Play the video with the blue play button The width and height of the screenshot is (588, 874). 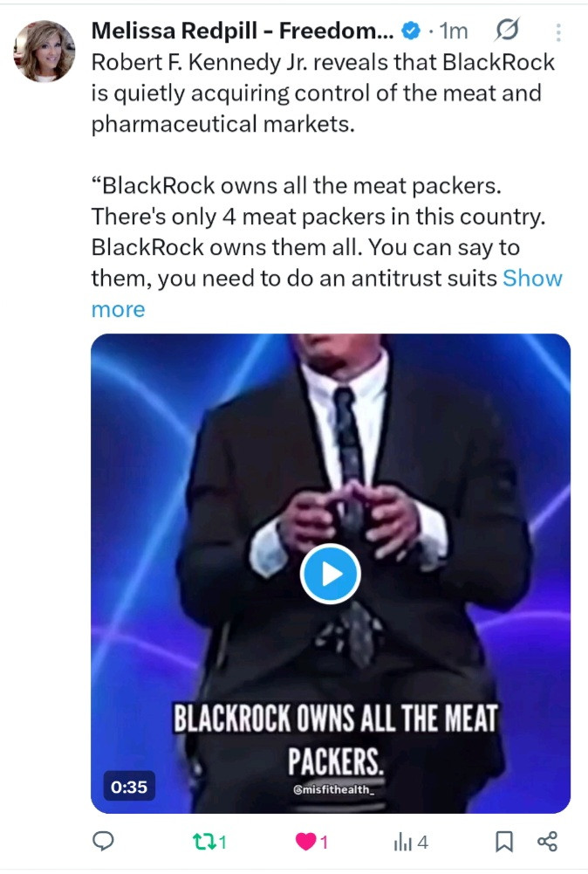click(331, 574)
